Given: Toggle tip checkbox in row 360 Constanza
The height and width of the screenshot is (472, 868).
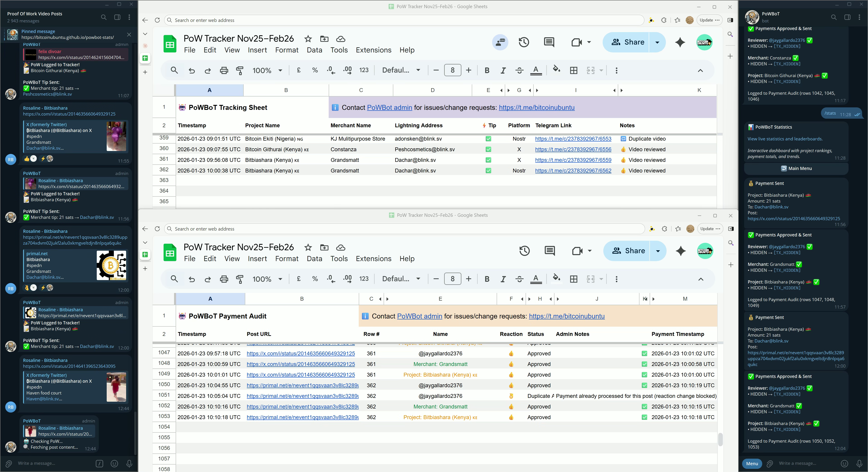Looking at the screenshot, I should 488,149.
